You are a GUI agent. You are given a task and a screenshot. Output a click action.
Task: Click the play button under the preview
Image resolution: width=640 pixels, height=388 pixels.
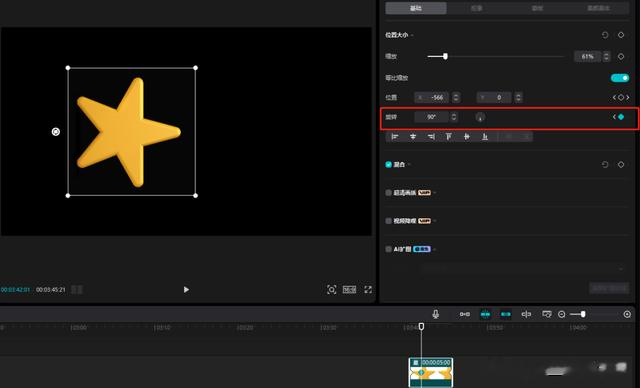click(186, 290)
